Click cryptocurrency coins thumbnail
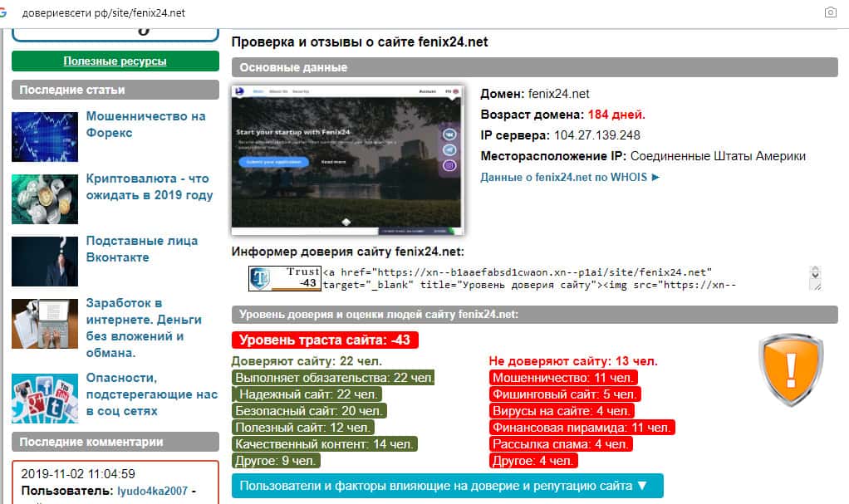Image resolution: width=849 pixels, height=504 pixels. point(45,199)
